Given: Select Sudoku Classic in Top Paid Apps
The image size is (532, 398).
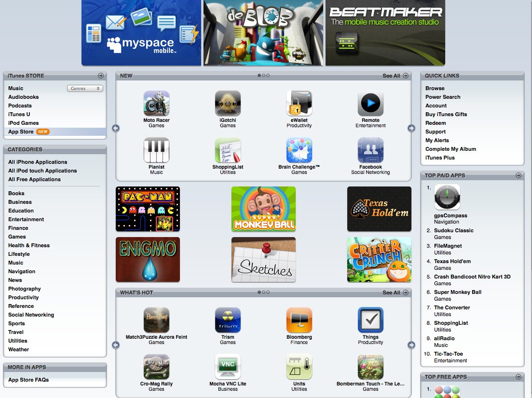Looking at the screenshot, I should point(454,230).
